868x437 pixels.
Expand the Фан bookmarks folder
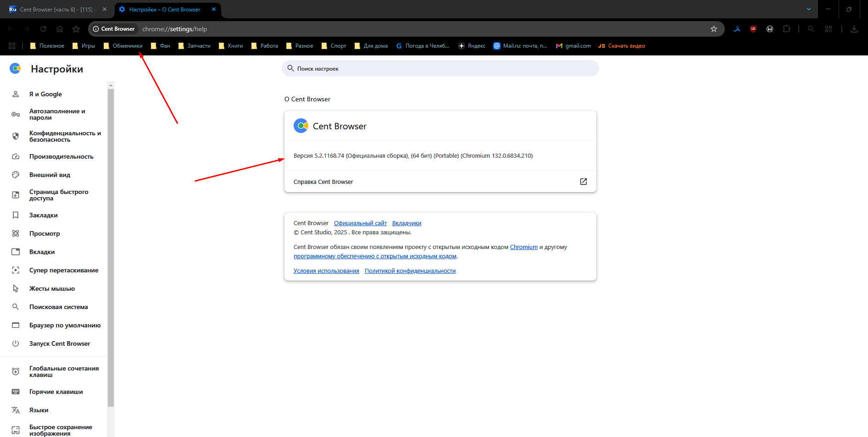(161, 46)
